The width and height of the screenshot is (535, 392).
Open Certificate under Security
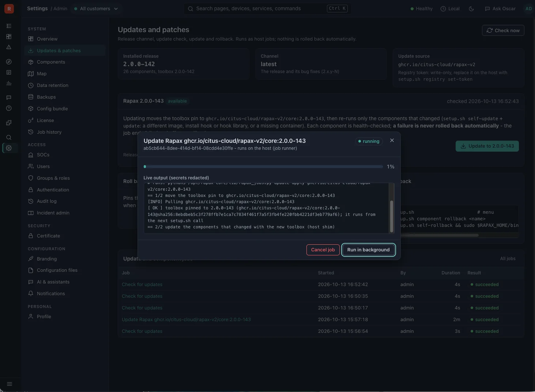pos(65,236)
